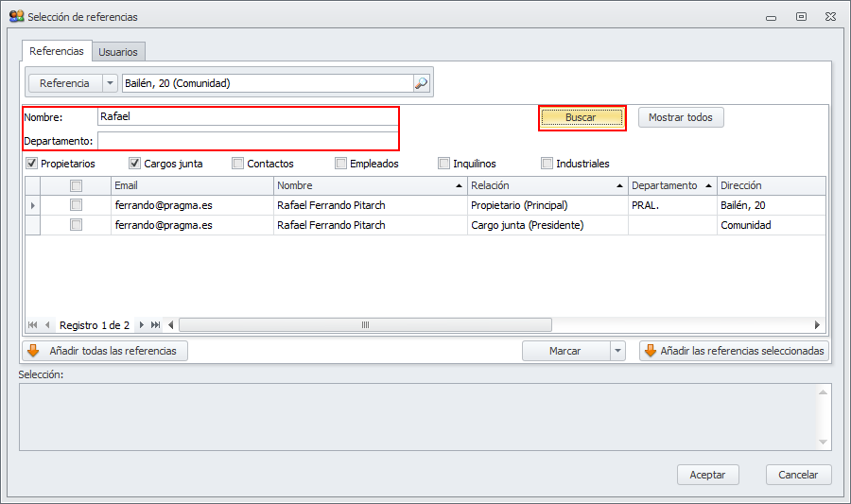Screen dimensions: 851x504
Task: Select email cell in Propietario (Principal) row
Action: tap(192, 205)
